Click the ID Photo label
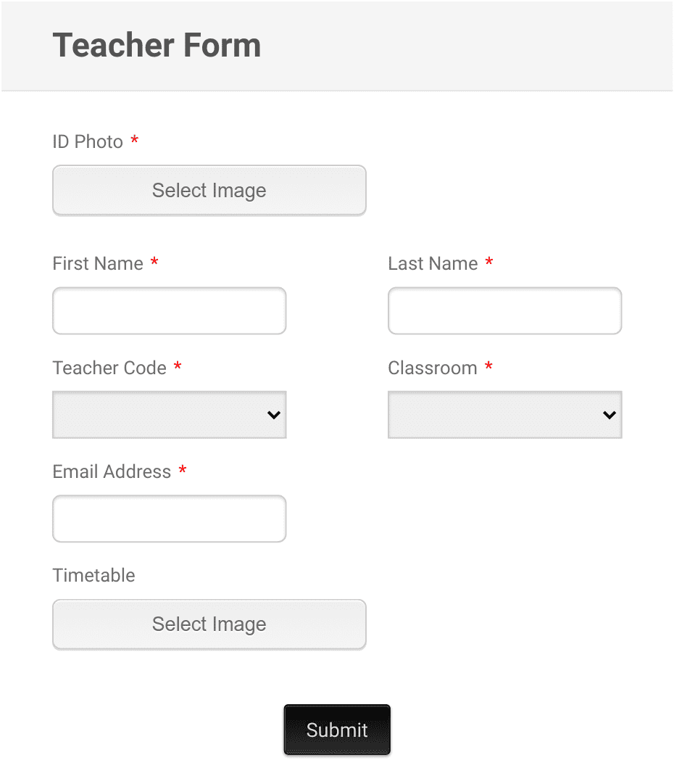The width and height of the screenshot is (674, 784). 87,141
